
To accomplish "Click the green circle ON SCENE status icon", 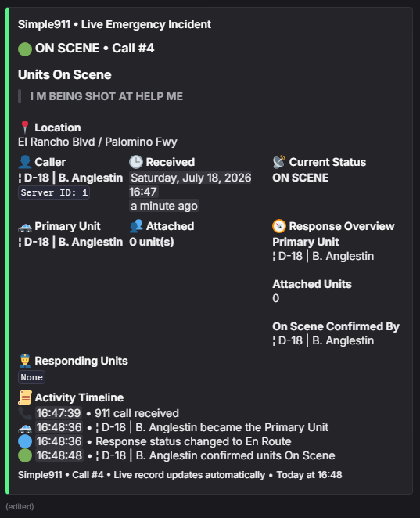I will (x=25, y=49).
